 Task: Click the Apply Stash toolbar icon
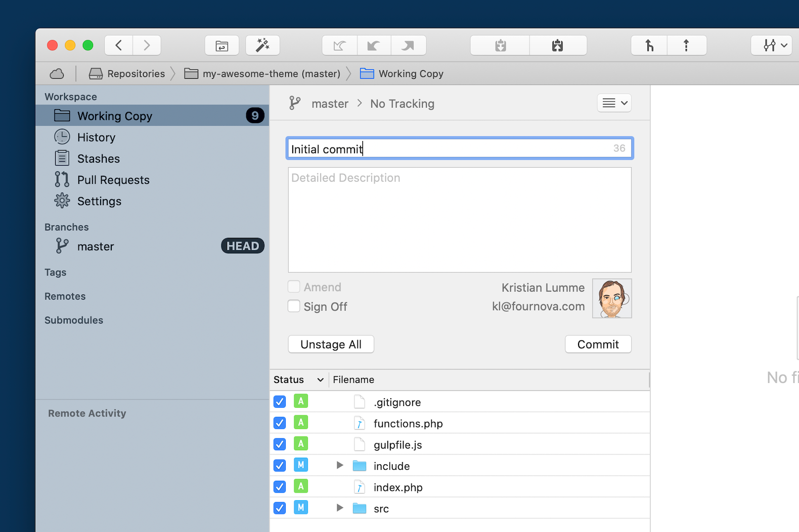pyautogui.click(x=558, y=45)
